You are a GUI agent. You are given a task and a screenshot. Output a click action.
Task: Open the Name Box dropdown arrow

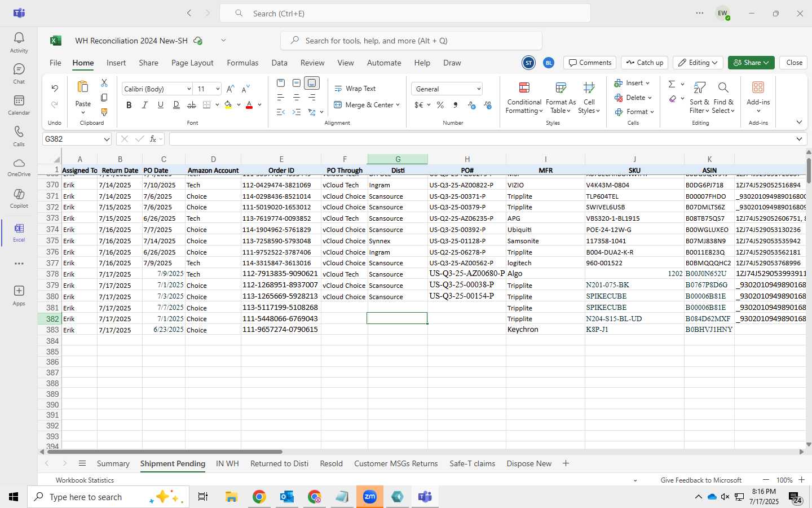(107, 139)
